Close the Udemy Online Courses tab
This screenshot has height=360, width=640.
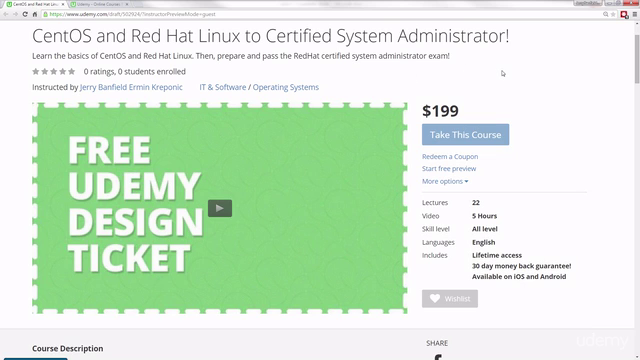pyautogui.click(x=127, y=4)
